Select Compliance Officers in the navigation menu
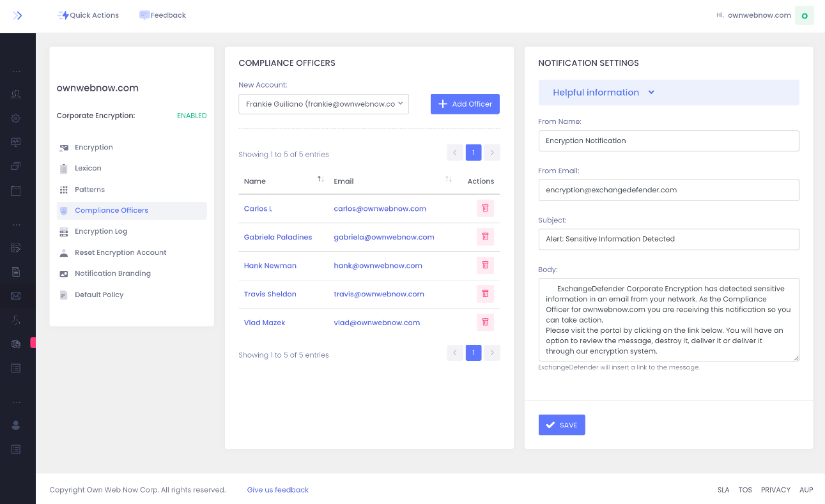This screenshot has height=504, width=825. click(x=112, y=210)
